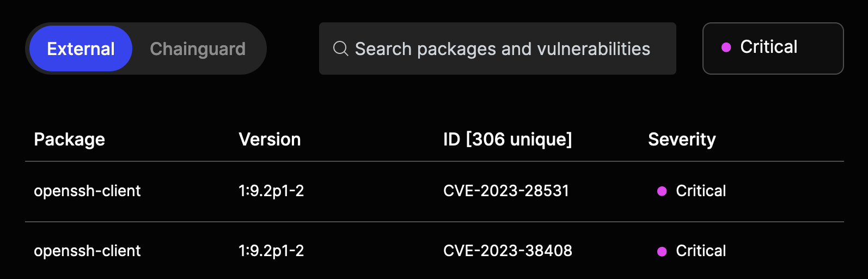
Task: Open the CVE-2023-38408 vulnerability ID
Action: tap(508, 251)
